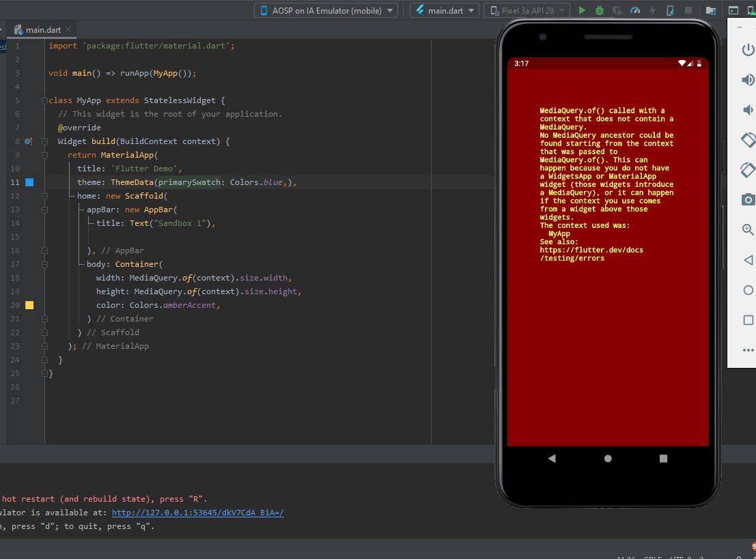The image size is (756, 559).
Task: Click the @override annotation on line 7
Action: (79, 128)
